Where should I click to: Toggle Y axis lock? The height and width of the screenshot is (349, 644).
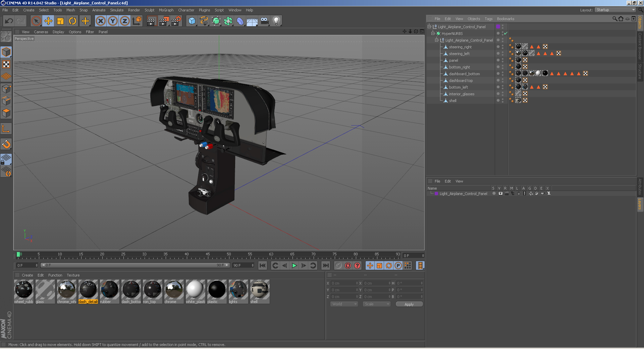coord(113,21)
